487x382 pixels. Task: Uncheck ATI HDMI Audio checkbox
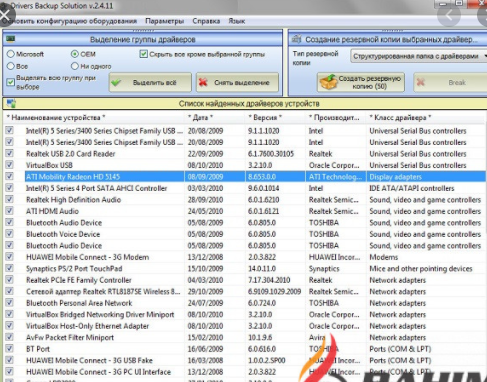coord(9,211)
